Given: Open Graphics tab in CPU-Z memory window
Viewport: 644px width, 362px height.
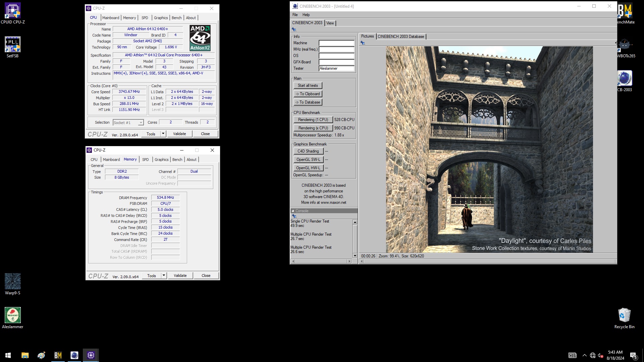Looking at the screenshot, I should [162, 160].
